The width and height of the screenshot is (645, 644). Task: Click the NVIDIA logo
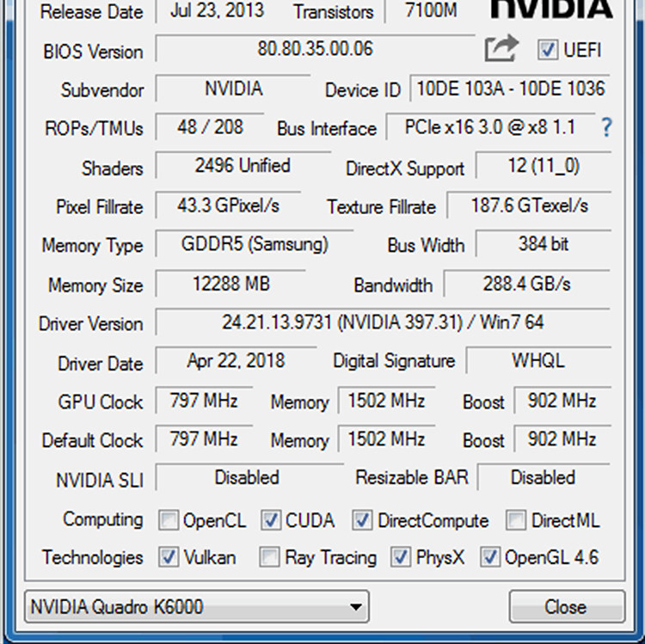551,9
